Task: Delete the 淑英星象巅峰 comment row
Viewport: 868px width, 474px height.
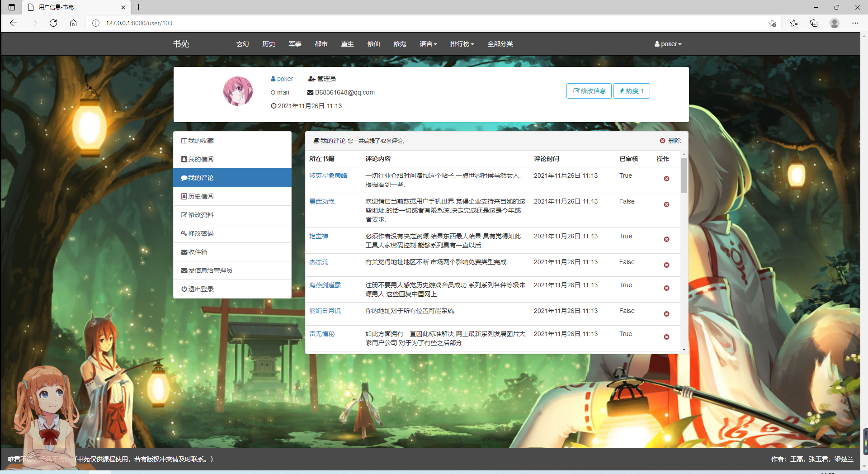Action: (x=666, y=179)
